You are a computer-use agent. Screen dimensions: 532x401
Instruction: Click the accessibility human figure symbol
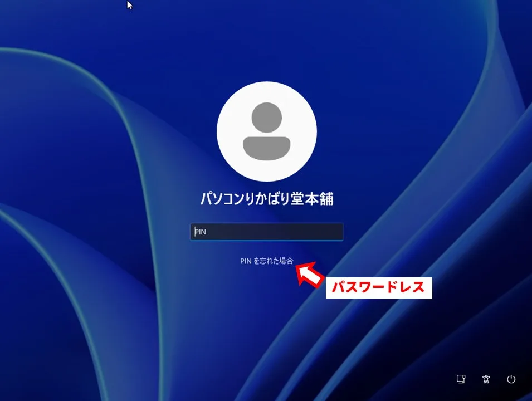[486, 379]
